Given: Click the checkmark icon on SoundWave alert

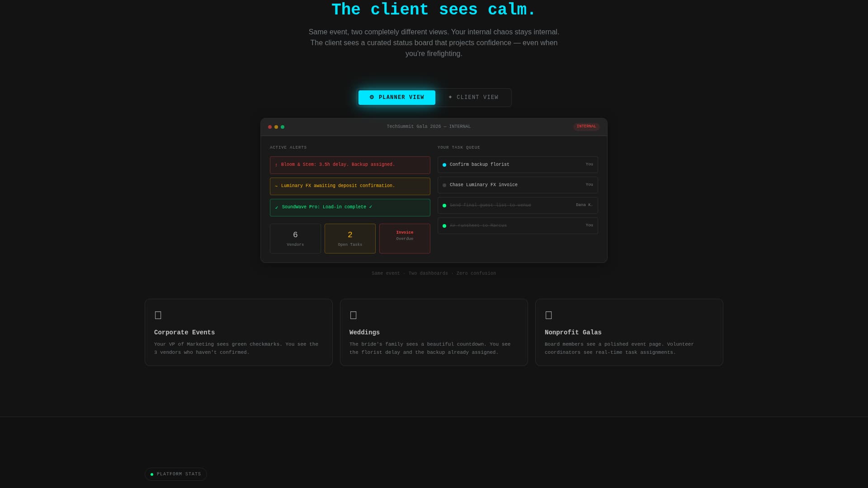Looking at the screenshot, I should pos(277,207).
